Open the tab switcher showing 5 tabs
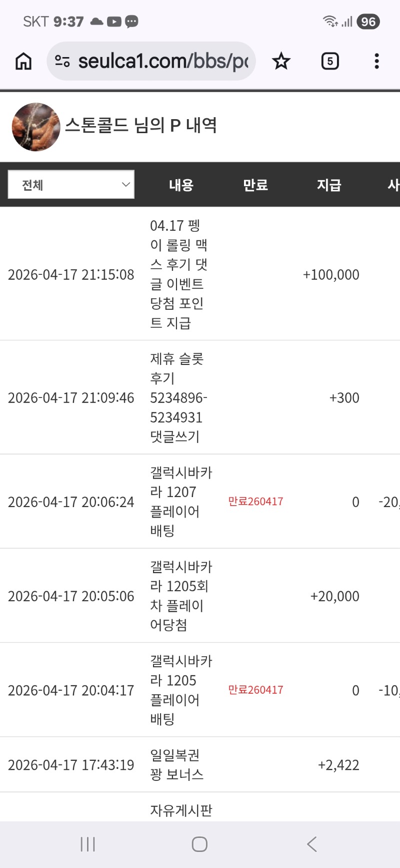Screen dimensions: 400x868 [329, 62]
